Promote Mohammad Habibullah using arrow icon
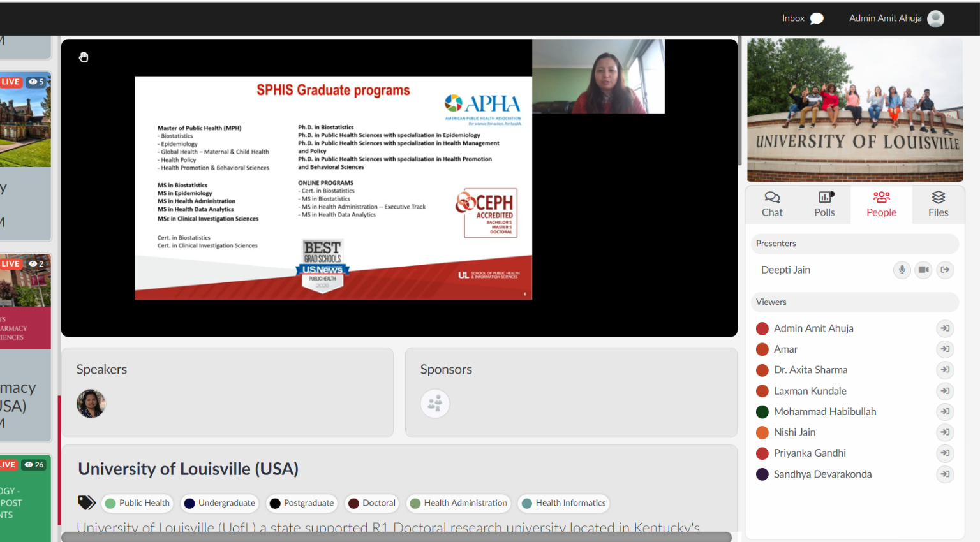980x542 pixels. click(x=945, y=411)
